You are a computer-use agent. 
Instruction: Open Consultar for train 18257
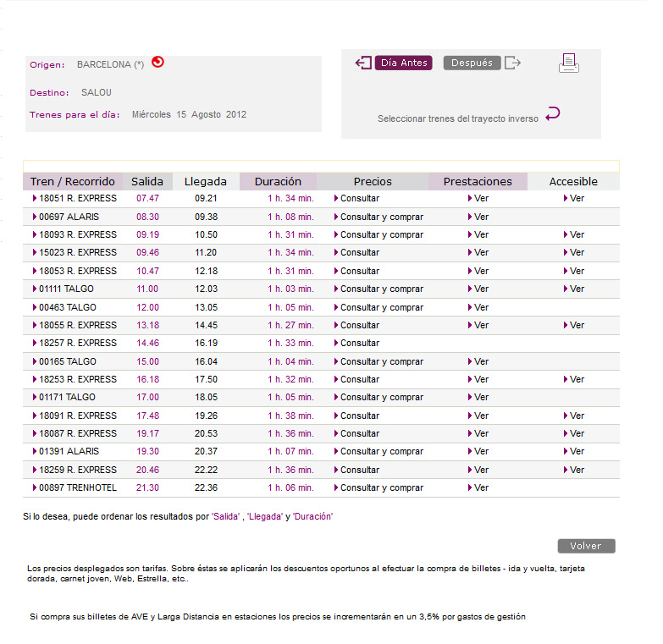click(356, 343)
